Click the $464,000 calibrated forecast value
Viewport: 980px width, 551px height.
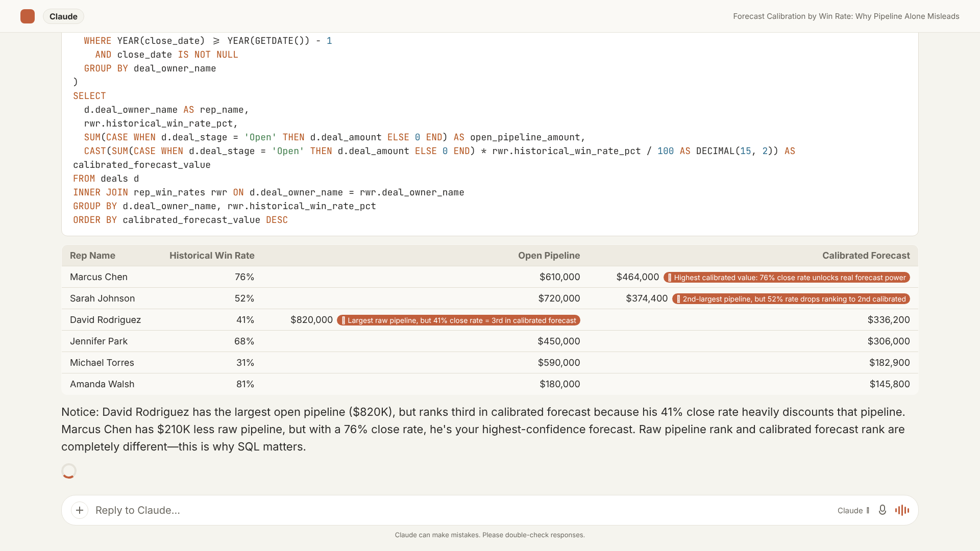(638, 277)
